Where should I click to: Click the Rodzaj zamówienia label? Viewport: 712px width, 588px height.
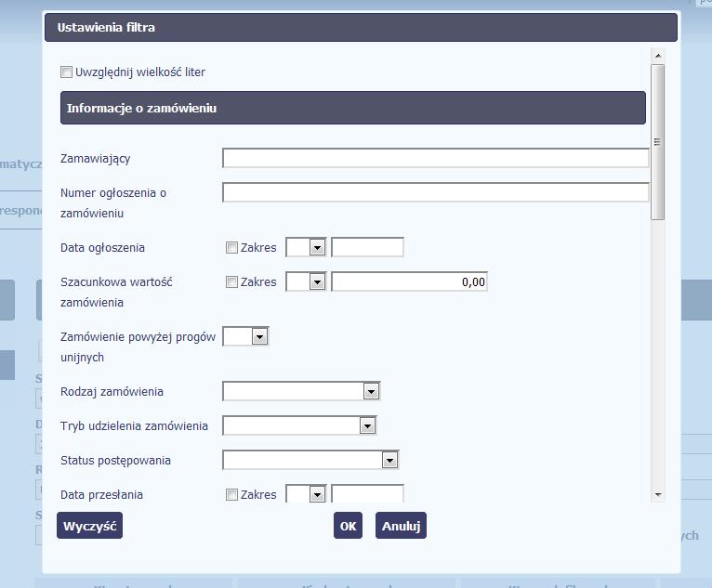[x=112, y=392]
